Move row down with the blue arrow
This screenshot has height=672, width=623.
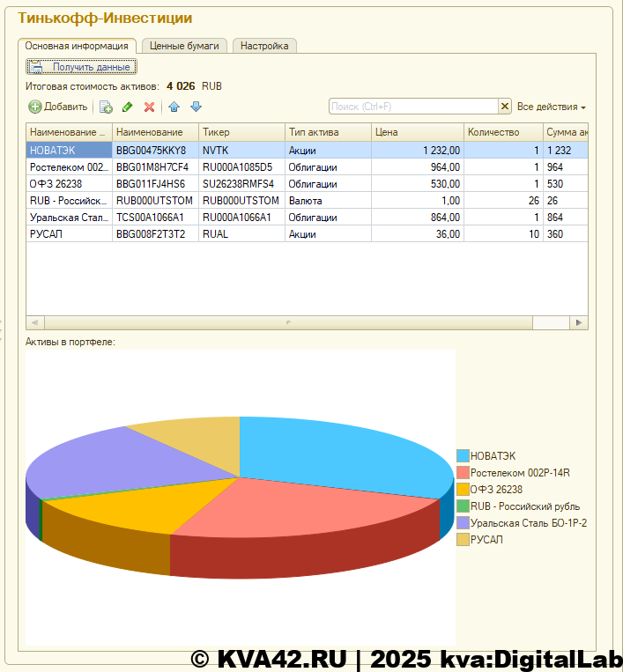click(x=196, y=107)
